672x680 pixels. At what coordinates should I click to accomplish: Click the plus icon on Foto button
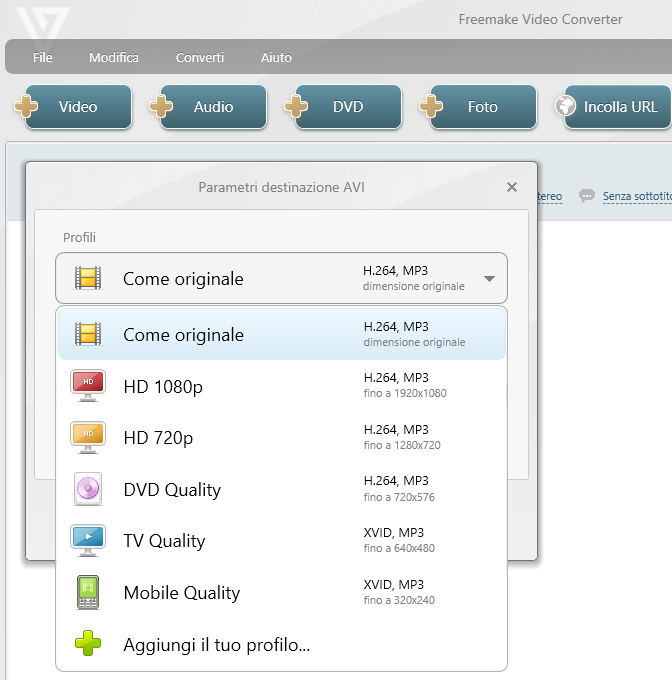[431, 106]
